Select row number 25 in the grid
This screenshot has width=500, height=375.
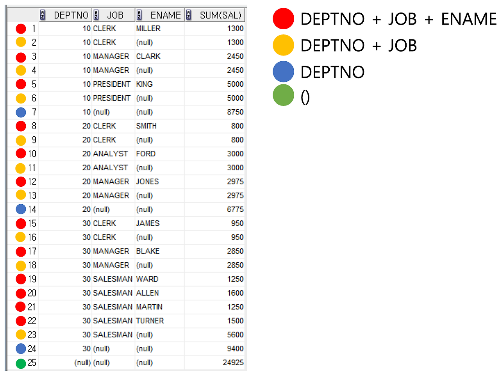[32, 362]
